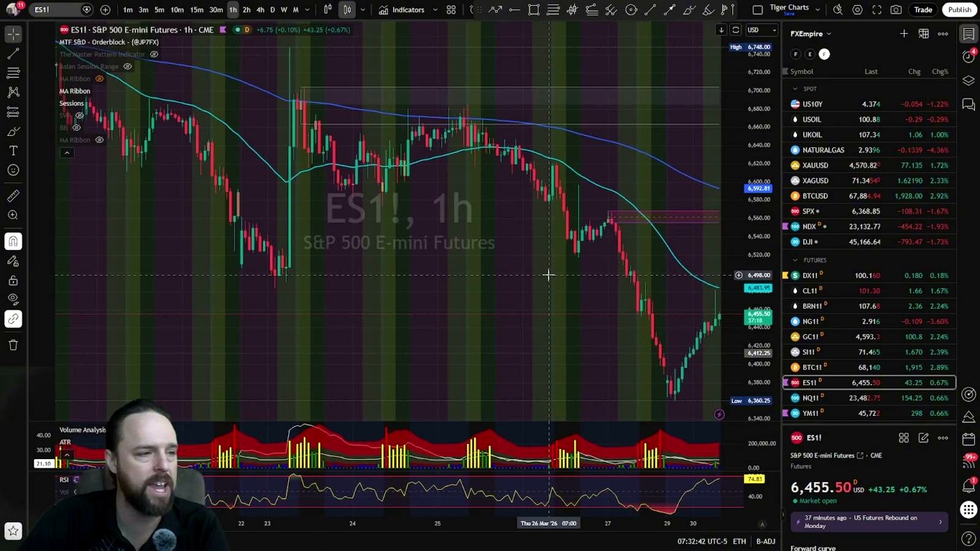Open chart settings hexagon icon
Image resolution: width=980 pixels, height=551 pixels.
[858, 10]
